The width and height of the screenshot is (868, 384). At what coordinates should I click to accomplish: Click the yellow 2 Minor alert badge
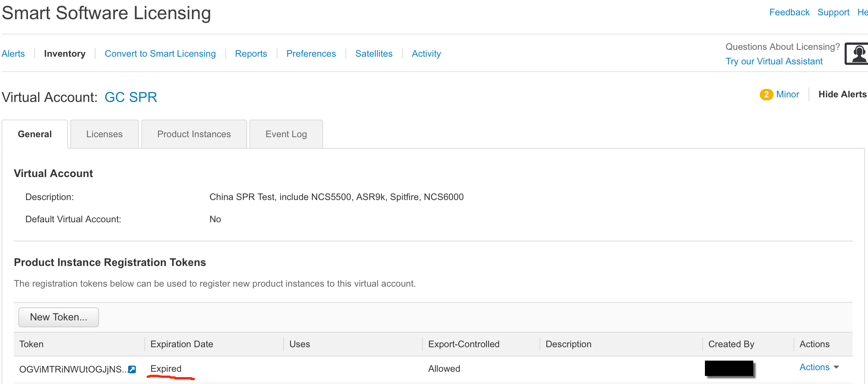(x=766, y=94)
